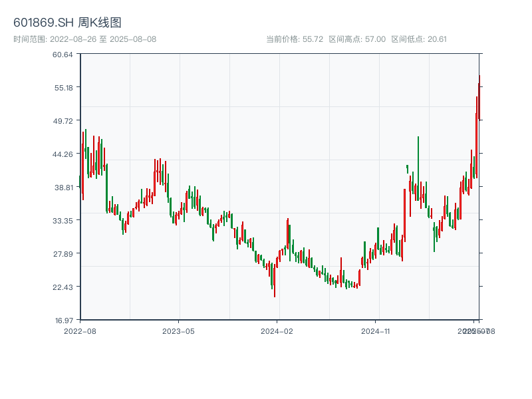Click the x-axis label 2022-08
The height and width of the screenshot is (399, 532).
(x=80, y=331)
